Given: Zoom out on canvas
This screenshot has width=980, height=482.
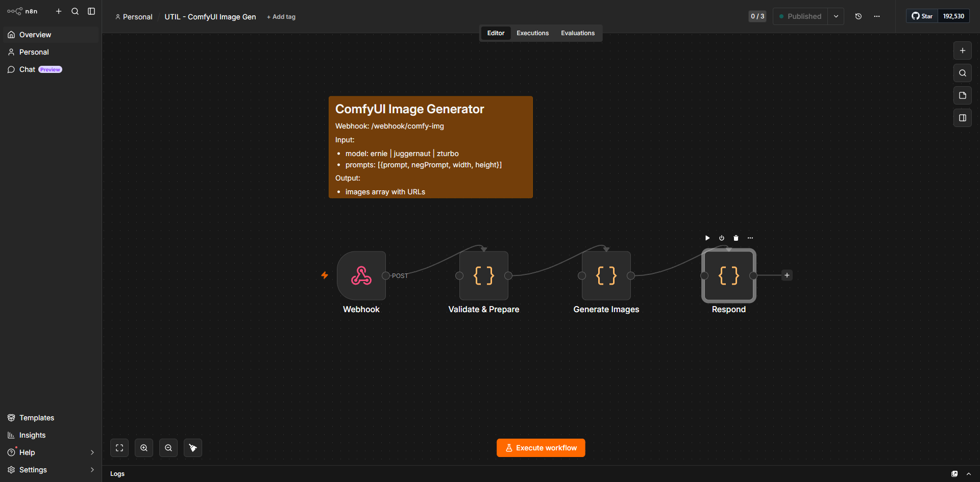Looking at the screenshot, I should 168,448.
